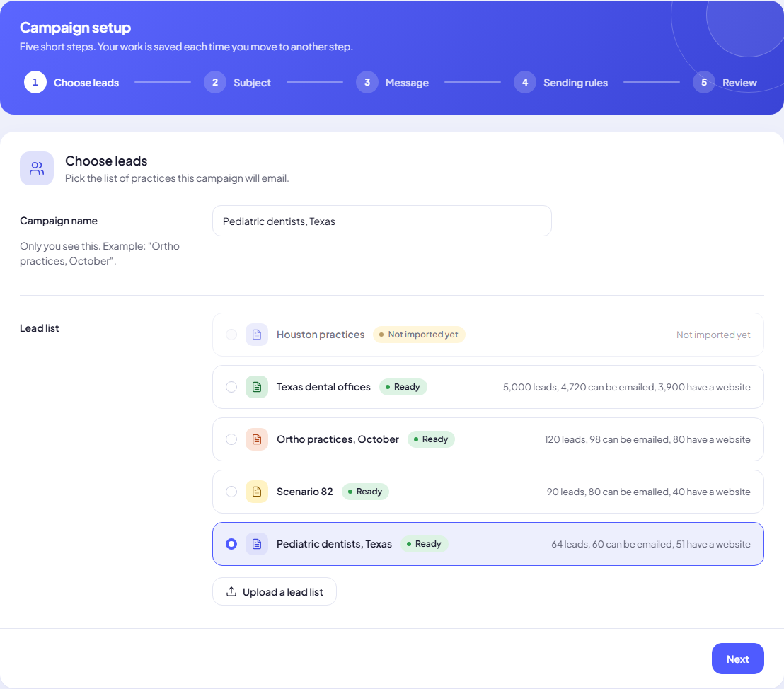Open step 5 Review
784x689 pixels.
click(x=725, y=83)
